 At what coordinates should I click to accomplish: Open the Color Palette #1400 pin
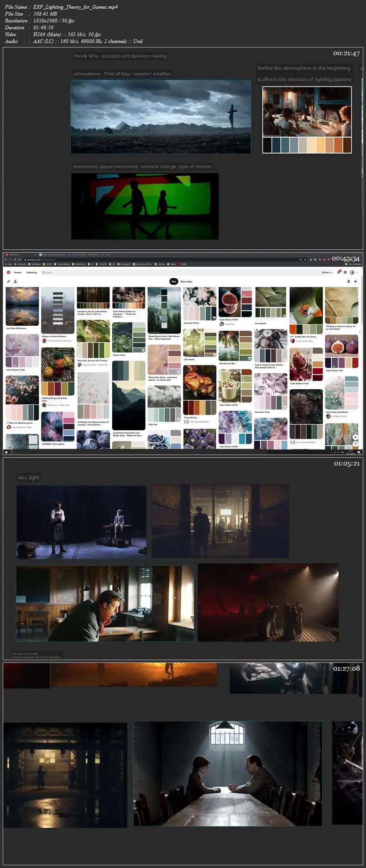point(22,351)
